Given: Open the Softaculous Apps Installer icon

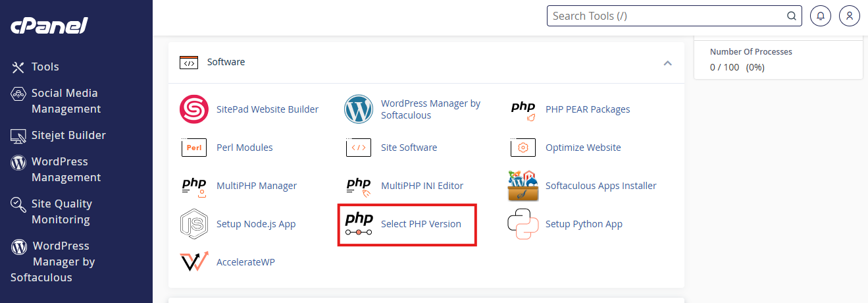Looking at the screenshot, I should coord(523,186).
